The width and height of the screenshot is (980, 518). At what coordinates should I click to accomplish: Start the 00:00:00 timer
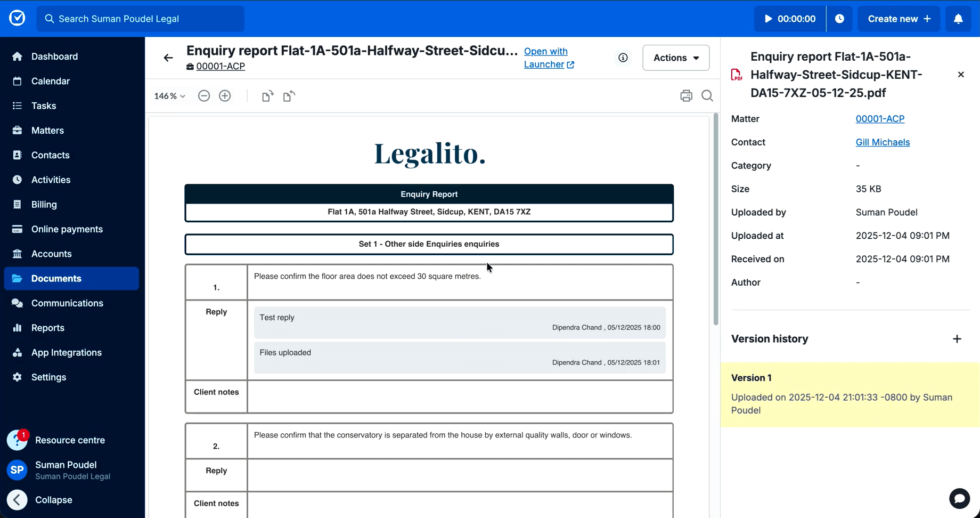point(790,19)
